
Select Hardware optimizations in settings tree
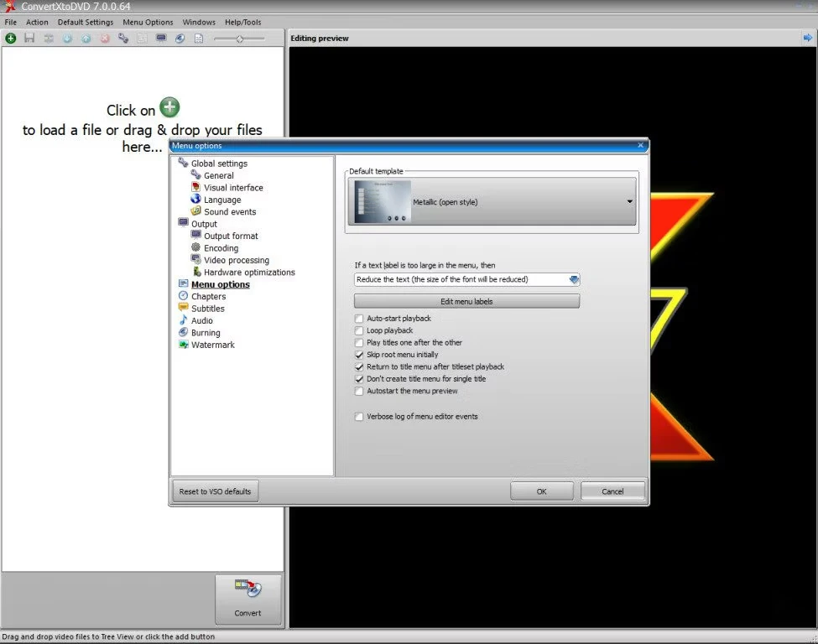pos(249,273)
